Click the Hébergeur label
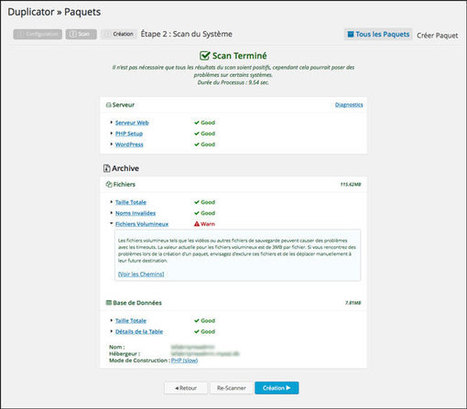Image resolution: width=467 pixels, height=409 pixels. pos(124,354)
